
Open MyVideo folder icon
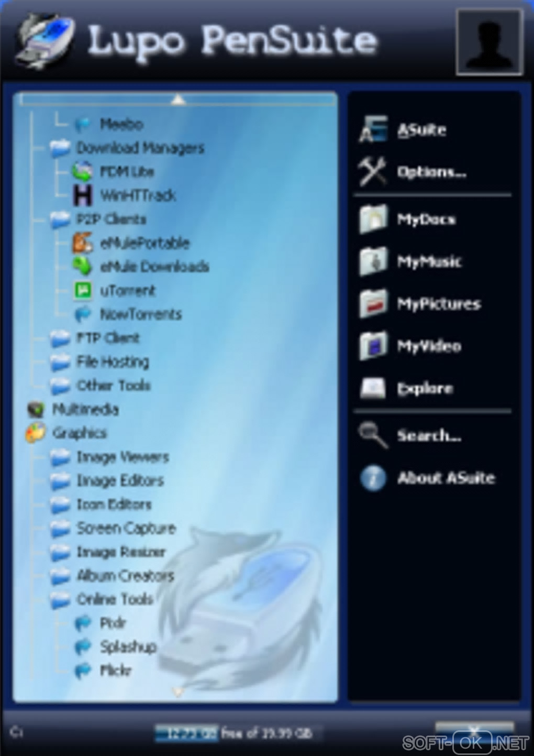click(x=373, y=346)
